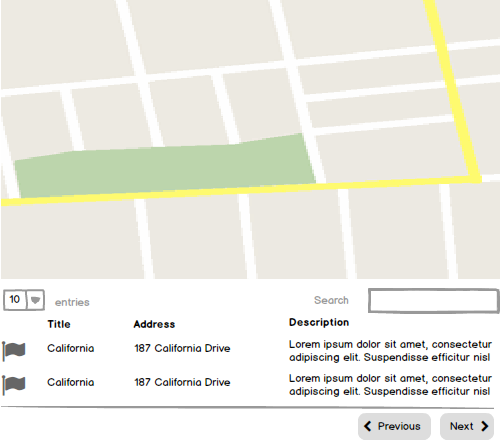Click the flag icon in the first row
The image size is (501, 444).
(x=14, y=350)
